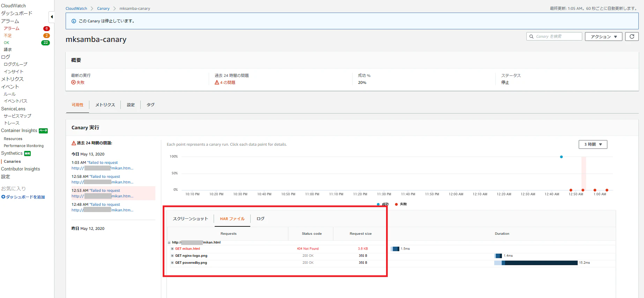Open ロググループ in the sidebar
Screen dimensions: 644x298
pos(15,64)
